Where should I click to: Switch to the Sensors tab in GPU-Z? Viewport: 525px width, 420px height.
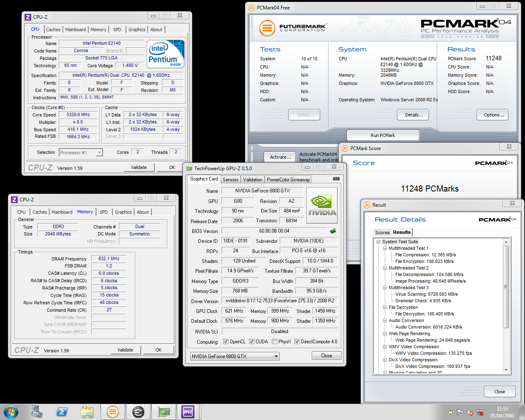pyautogui.click(x=231, y=180)
